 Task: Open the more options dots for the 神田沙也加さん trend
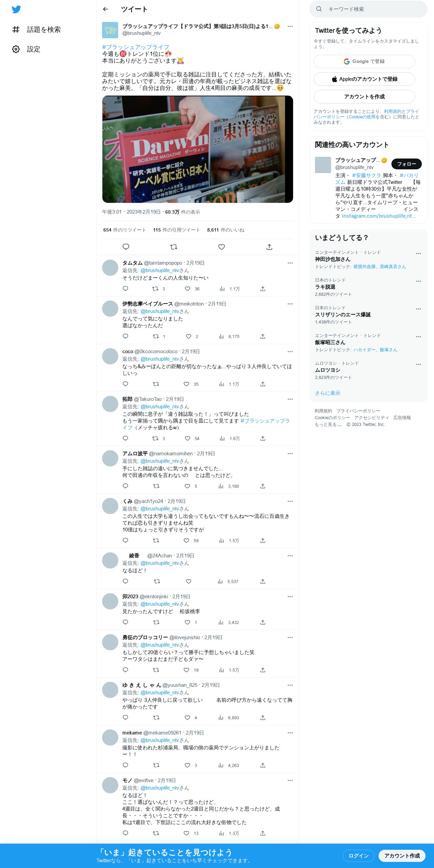pos(418,254)
